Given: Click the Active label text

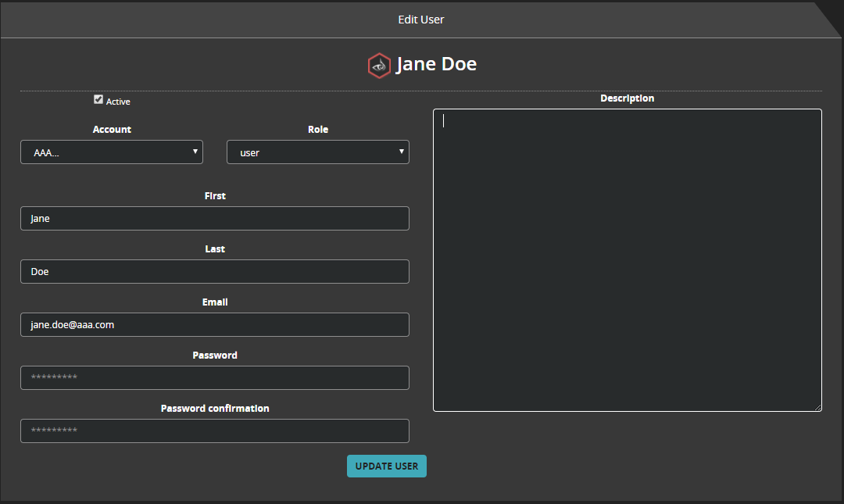Looking at the screenshot, I should (x=118, y=102).
